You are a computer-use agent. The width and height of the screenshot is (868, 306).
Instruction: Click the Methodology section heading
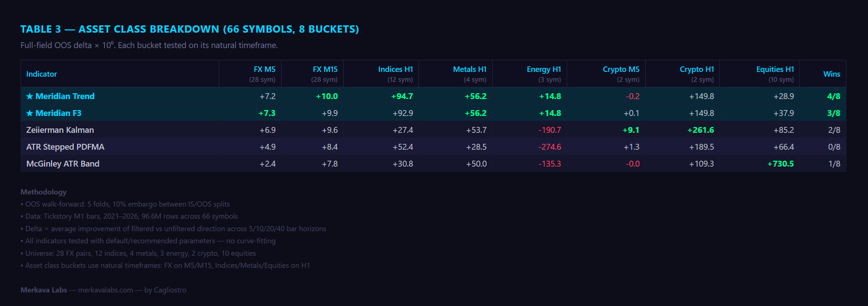click(43, 192)
